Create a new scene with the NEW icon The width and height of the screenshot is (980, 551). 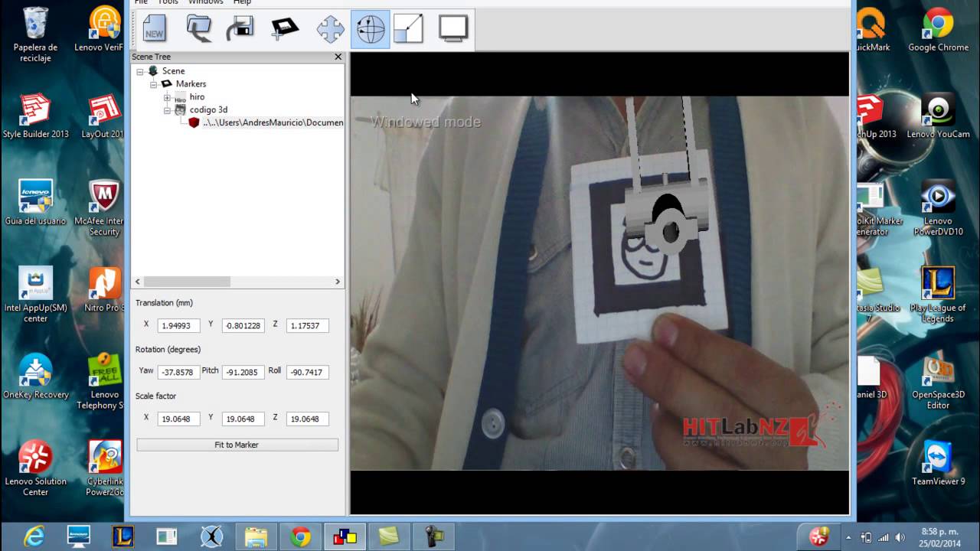pos(155,29)
